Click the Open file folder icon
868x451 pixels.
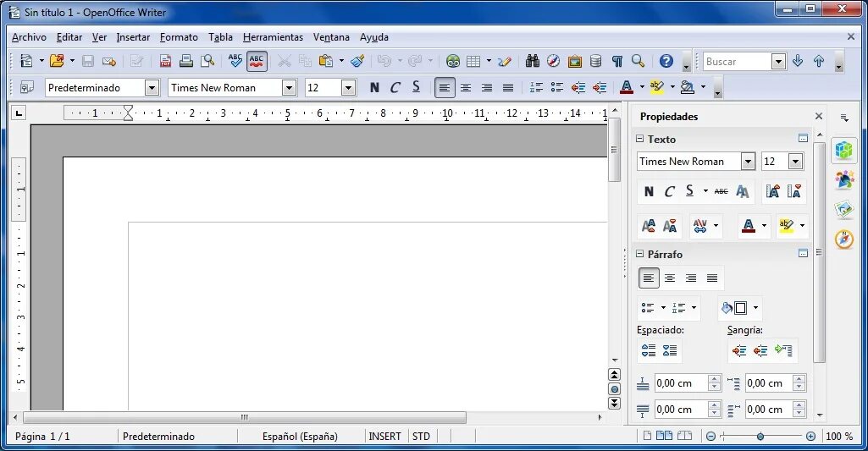(57, 61)
